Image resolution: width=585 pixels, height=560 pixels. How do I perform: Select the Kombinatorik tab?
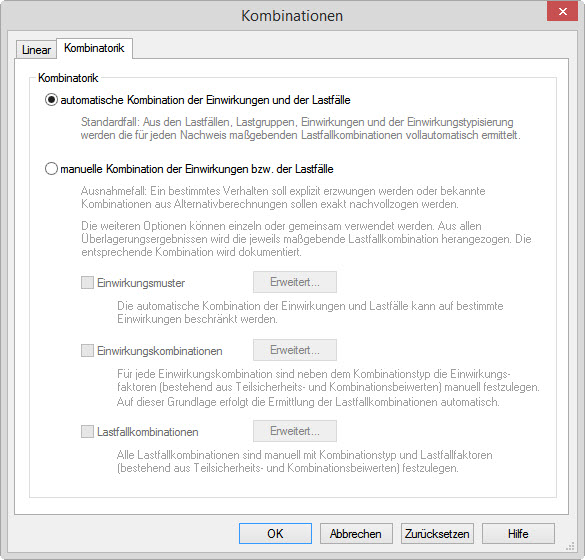[94, 48]
